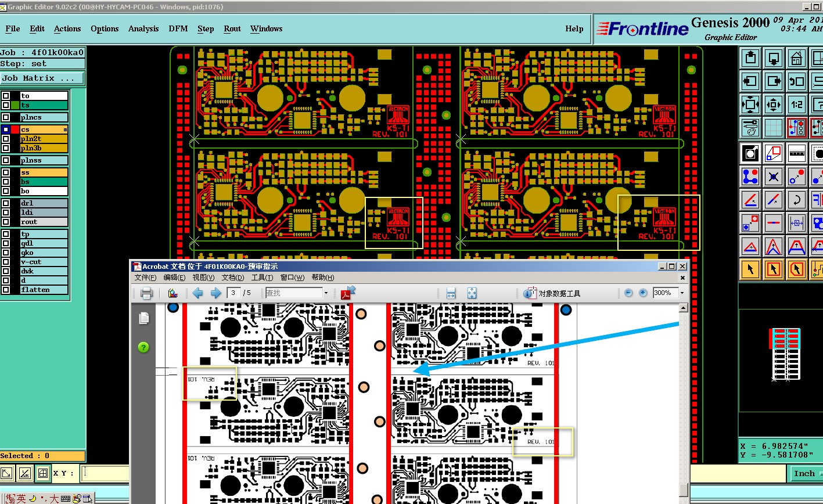Click the panel overview thumbnail

click(785, 354)
